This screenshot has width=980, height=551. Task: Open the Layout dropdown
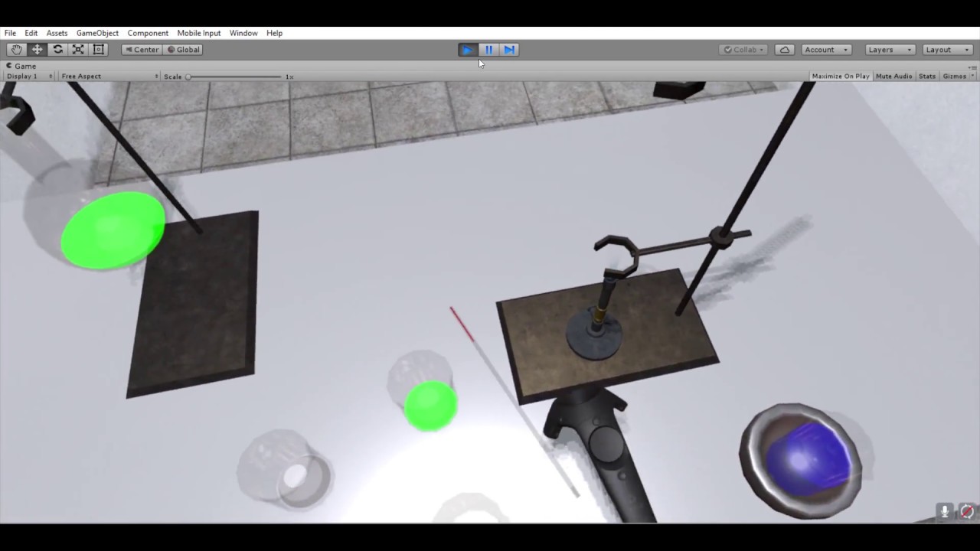(x=947, y=50)
